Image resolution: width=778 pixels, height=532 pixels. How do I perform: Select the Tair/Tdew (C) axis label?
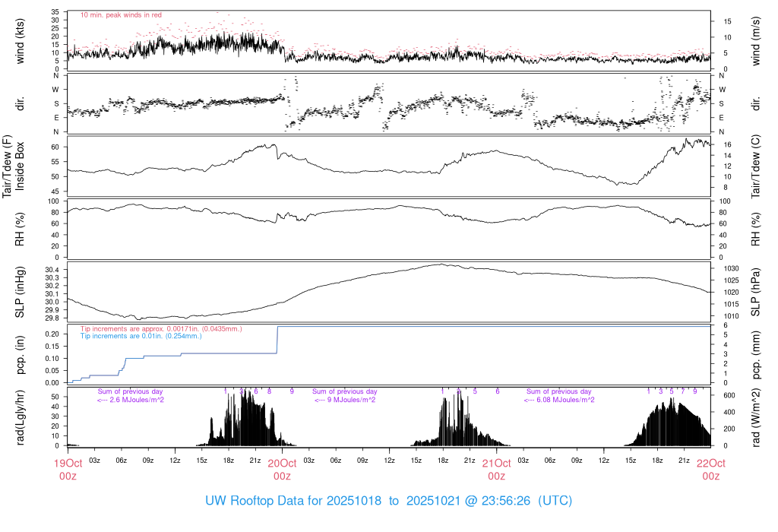click(757, 166)
